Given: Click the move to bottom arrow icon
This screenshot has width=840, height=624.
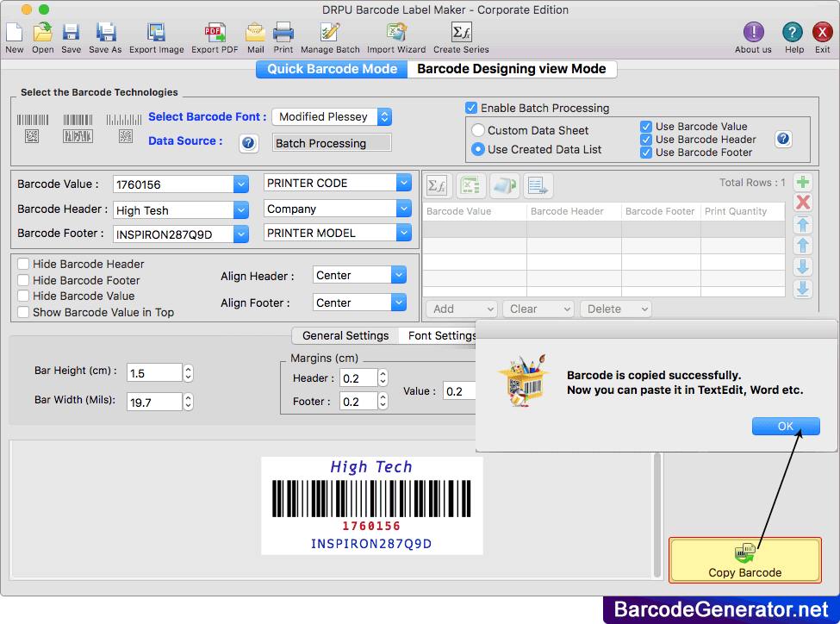Looking at the screenshot, I should click(802, 289).
